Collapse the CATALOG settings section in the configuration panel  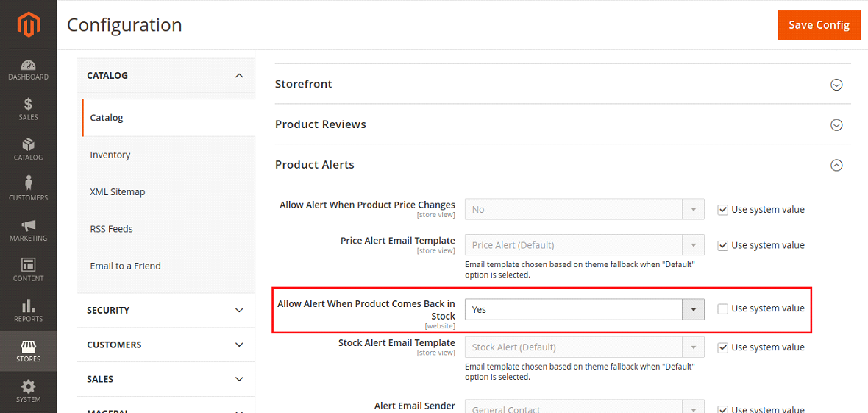pyautogui.click(x=166, y=75)
